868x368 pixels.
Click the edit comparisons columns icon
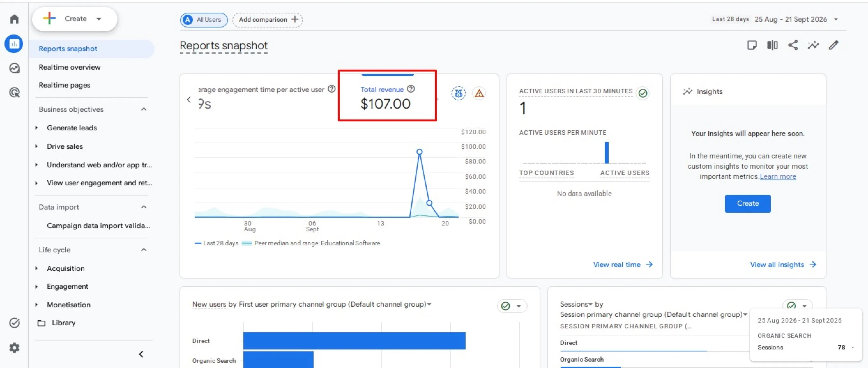[x=772, y=45]
